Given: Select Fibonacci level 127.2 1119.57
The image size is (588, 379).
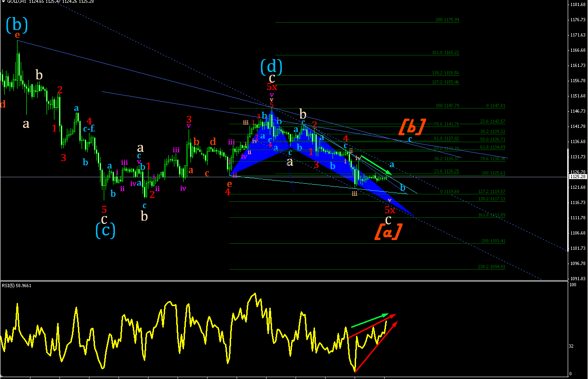Looking at the screenshot, I should pos(493,192).
